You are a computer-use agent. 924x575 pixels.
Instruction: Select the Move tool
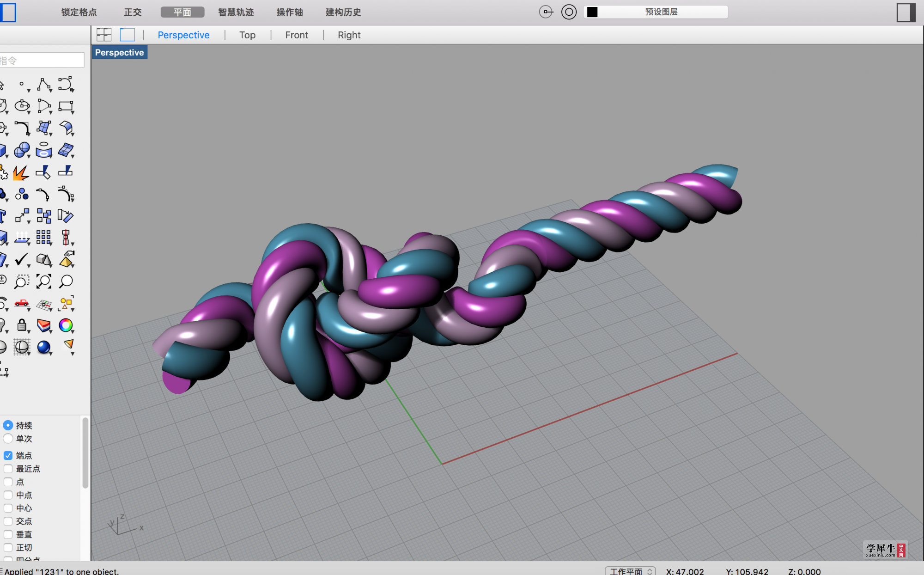[x=22, y=216]
